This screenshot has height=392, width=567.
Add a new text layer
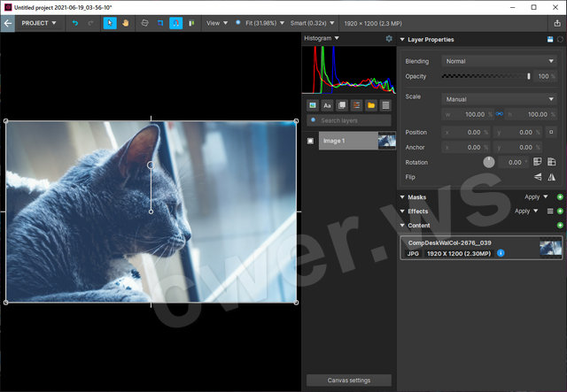tap(327, 105)
